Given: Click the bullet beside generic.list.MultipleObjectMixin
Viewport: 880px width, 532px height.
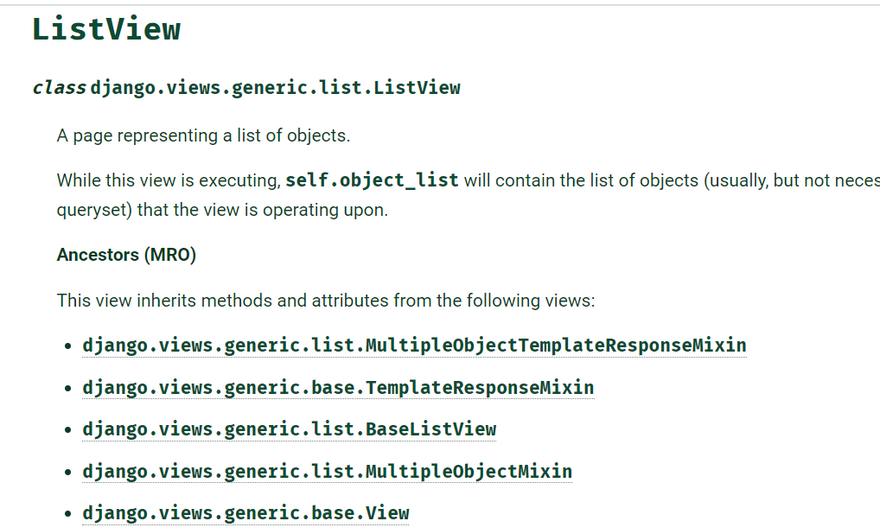Looking at the screenshot, I should tap(68, 473).
